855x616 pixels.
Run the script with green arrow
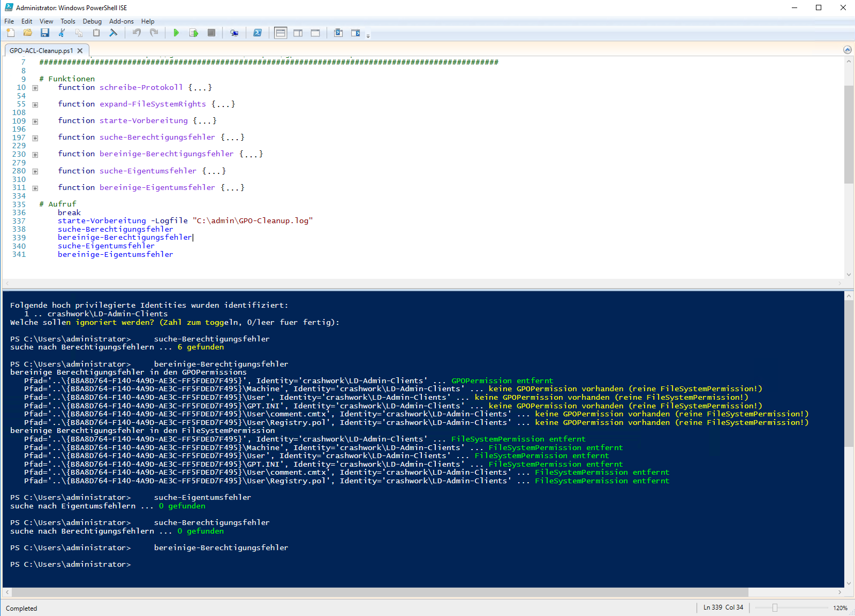176,33
